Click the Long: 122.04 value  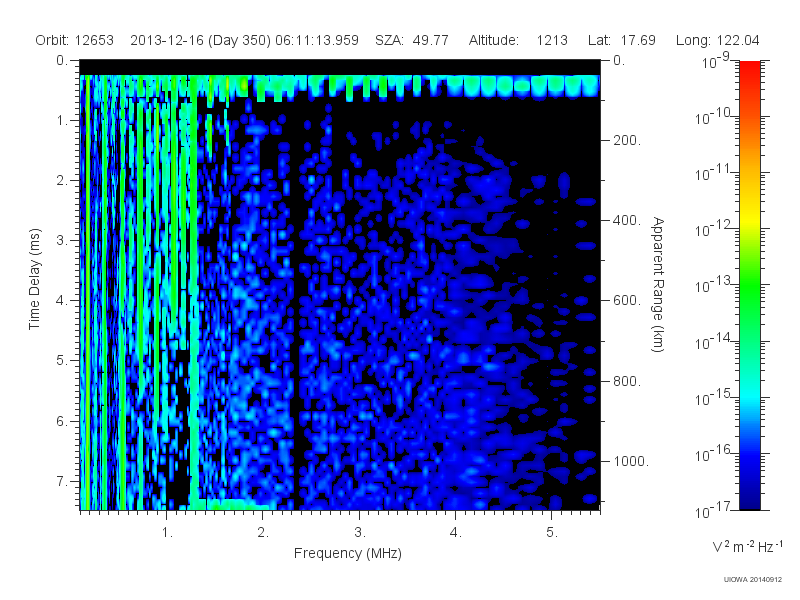tap(717, 40)
